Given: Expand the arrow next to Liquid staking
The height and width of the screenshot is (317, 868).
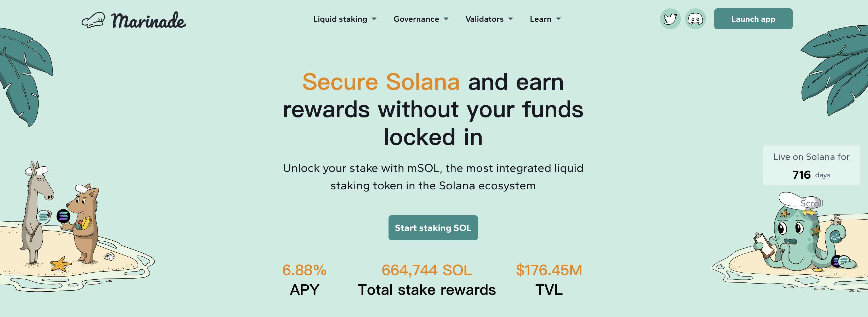Looking at the screenshot, I should [x=374, y=19].
